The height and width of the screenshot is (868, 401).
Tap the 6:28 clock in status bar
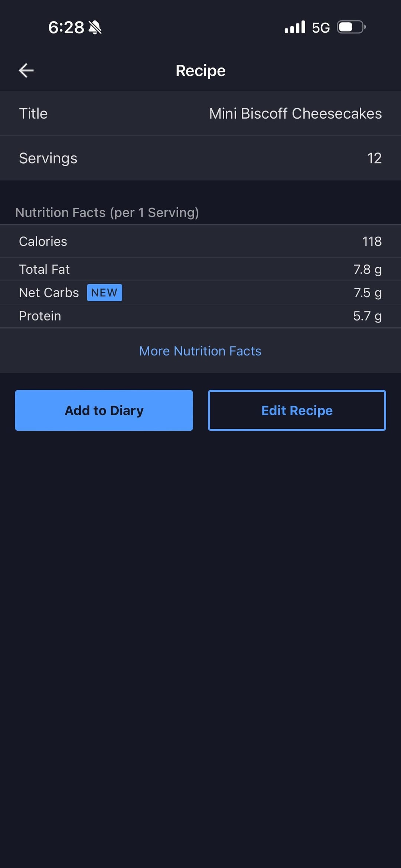point(66,27)
